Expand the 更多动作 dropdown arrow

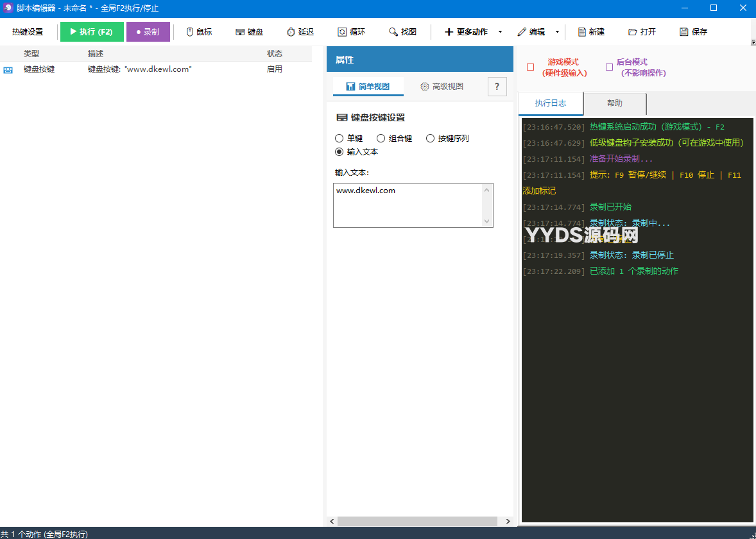coord(500,32)
